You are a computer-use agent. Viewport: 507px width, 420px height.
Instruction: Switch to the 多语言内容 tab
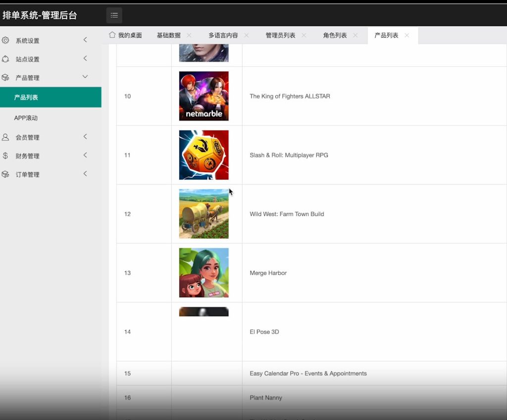[x=223, y=35]
